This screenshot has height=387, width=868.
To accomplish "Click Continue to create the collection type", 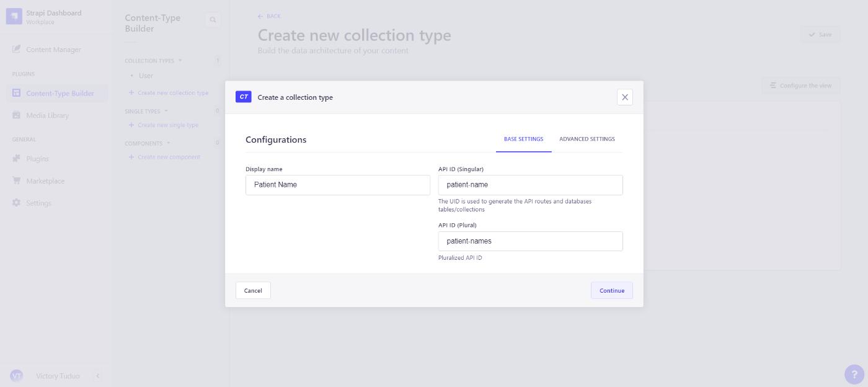I will coord(611,290).
